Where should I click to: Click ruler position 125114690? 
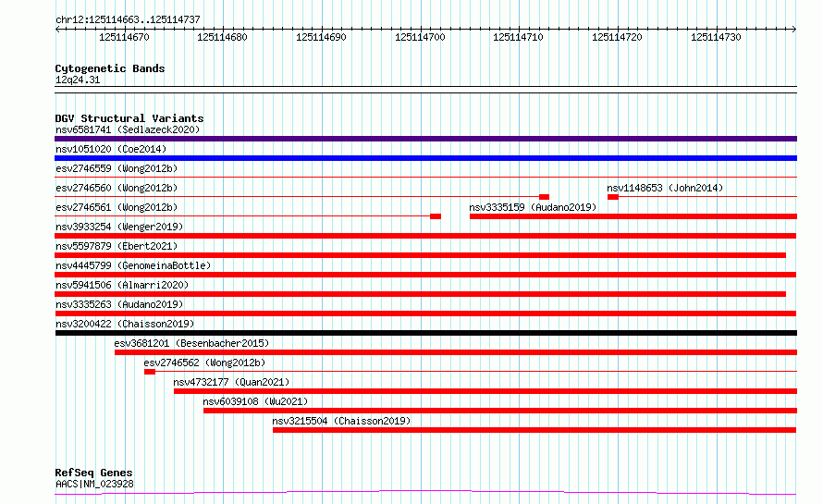321,37
